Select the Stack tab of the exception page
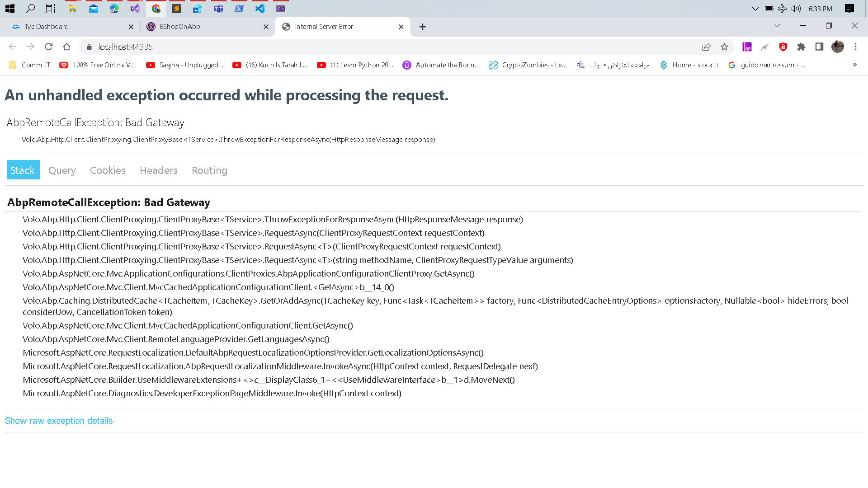The height and width of the screenshot is (488, 868). pyautogui.click(x=23, y=170)
